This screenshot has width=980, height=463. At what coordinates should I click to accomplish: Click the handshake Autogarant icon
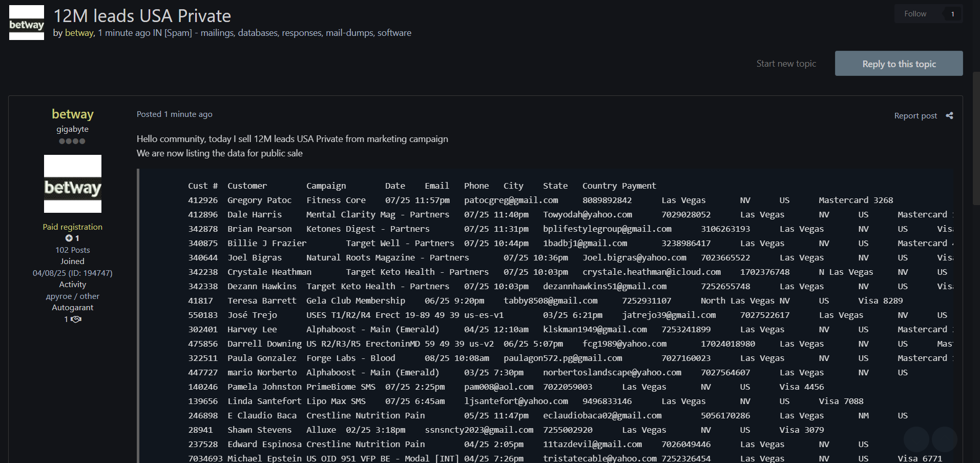(76, 319)
